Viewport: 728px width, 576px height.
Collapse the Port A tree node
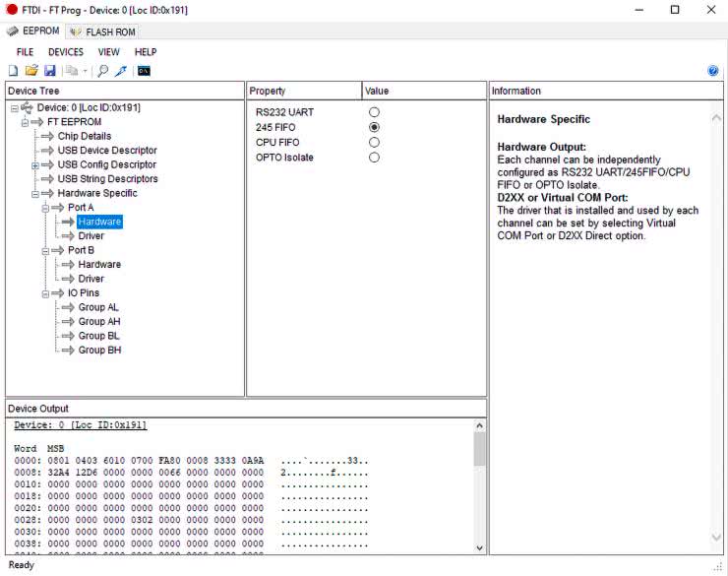(x=46, y=208)
